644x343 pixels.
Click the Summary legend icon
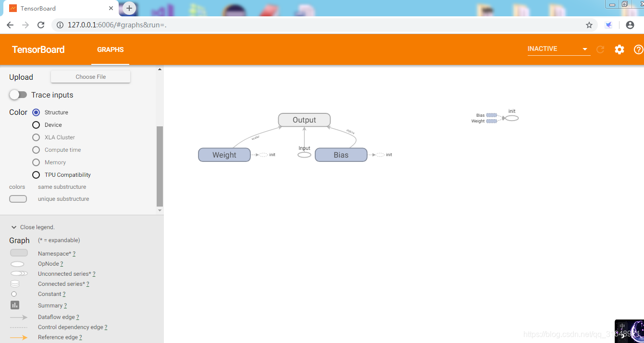(x=15, y=305)
